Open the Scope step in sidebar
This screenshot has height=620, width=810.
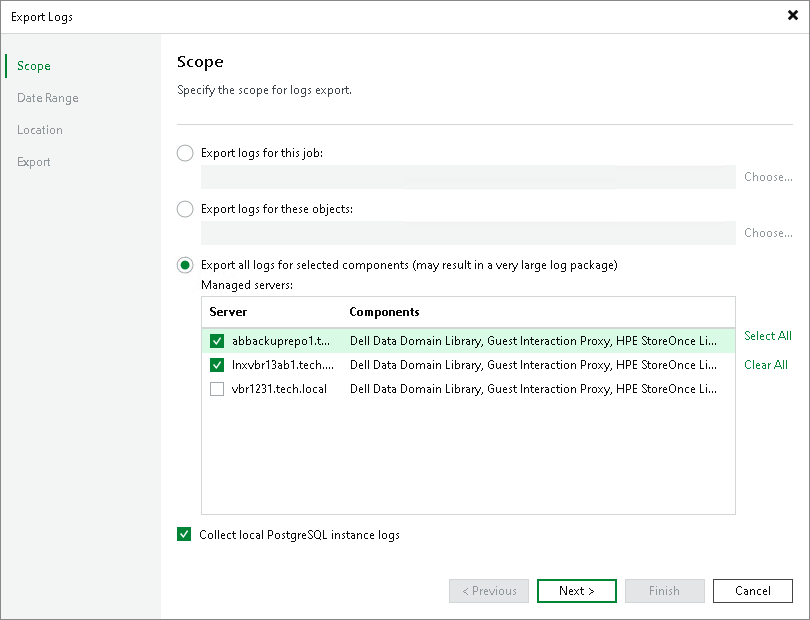[34, 66]
